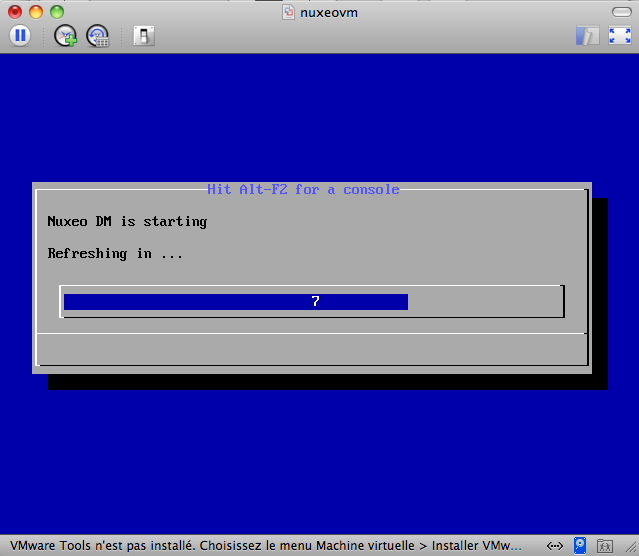Click the 'Hit Alt-F2 for a console' text
The width and height of the screenshot is (639, 556).
[x=303, y=190]
